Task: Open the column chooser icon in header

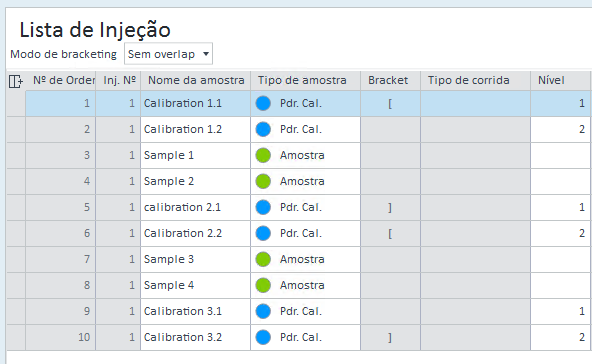Action: point(15,81)
